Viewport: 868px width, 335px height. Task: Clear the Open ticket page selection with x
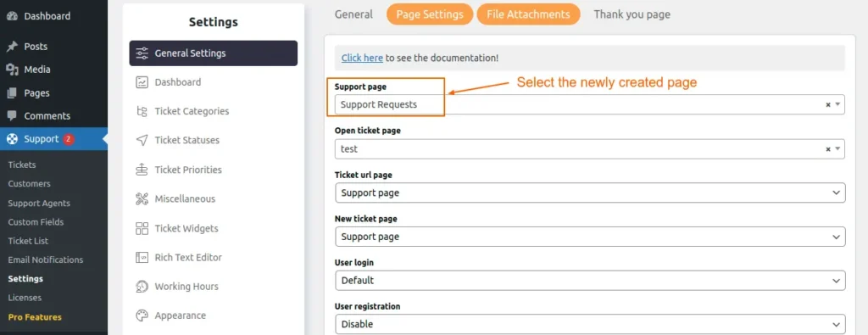(828, 149)
